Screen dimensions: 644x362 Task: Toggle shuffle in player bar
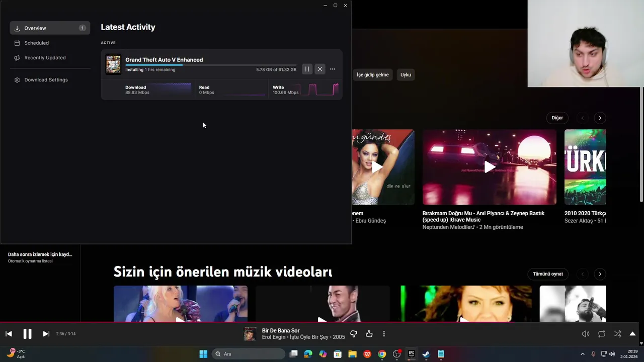pyautogui.click(x=617, y=334)
